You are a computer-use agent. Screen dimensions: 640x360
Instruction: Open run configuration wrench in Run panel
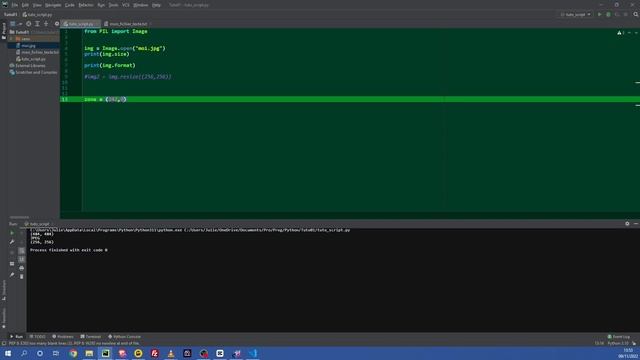[12, 242]
